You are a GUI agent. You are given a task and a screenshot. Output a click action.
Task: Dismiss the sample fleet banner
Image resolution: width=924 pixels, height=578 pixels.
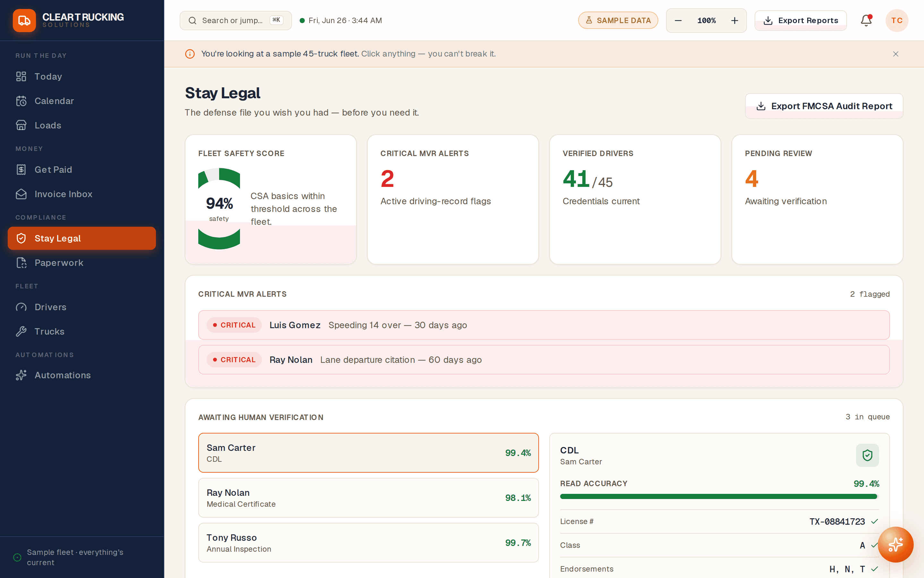pyautogui.click(x=895, y=54)
